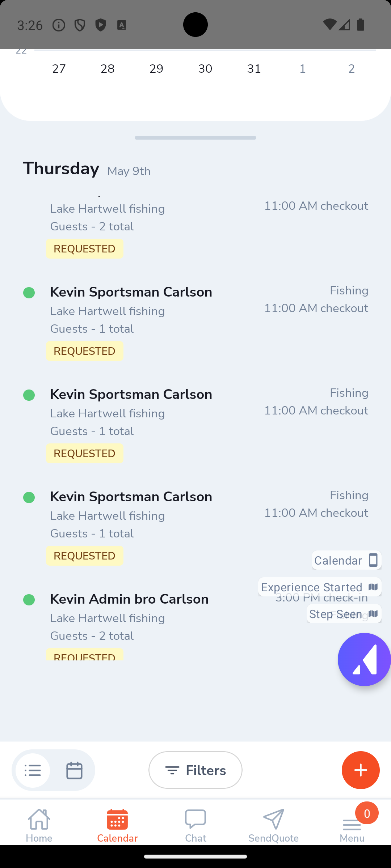Screen dimensions: 391x868
Task: Switch to calendar grid view toggle
Action: [74, 770]
